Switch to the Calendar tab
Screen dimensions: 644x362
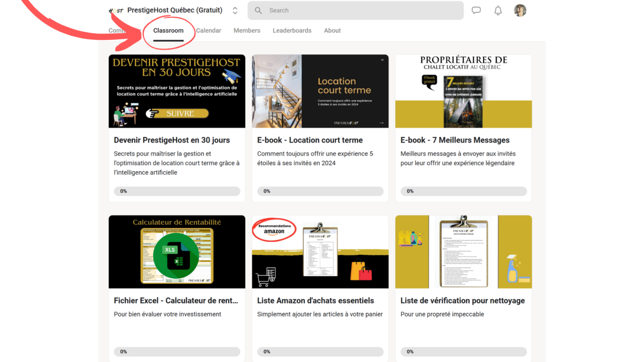(208, 30)
